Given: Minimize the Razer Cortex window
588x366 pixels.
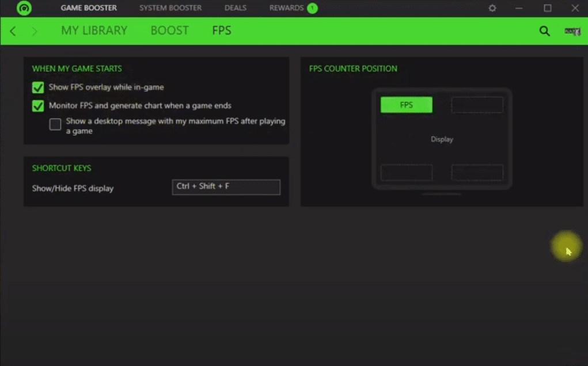Looking at the screenshot, I should 519,8.
